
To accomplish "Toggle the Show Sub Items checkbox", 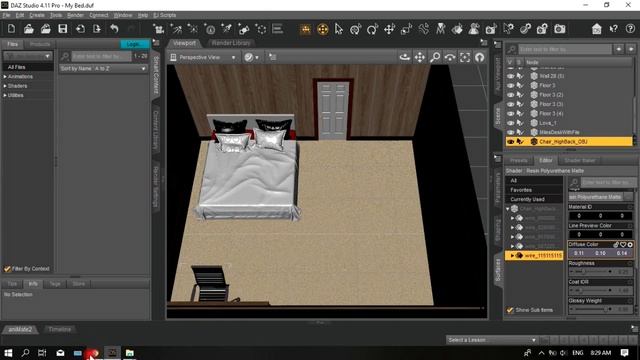I will [510, 310].
